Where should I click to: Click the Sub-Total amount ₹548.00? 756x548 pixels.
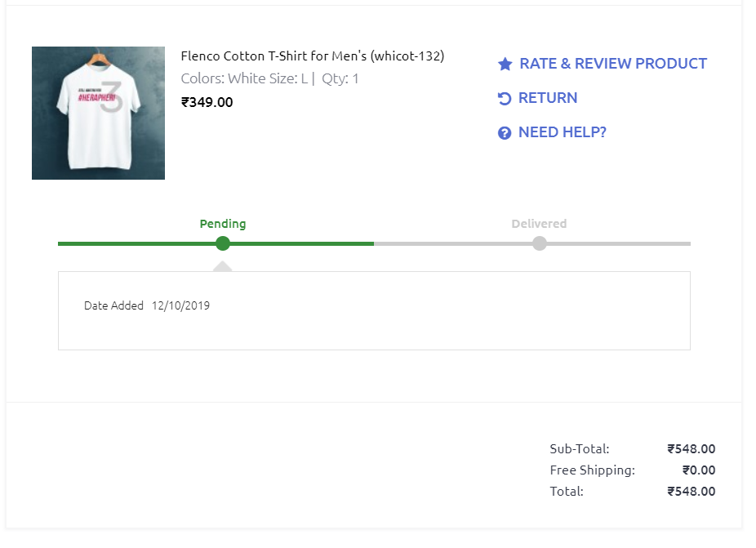pos(691,449)
